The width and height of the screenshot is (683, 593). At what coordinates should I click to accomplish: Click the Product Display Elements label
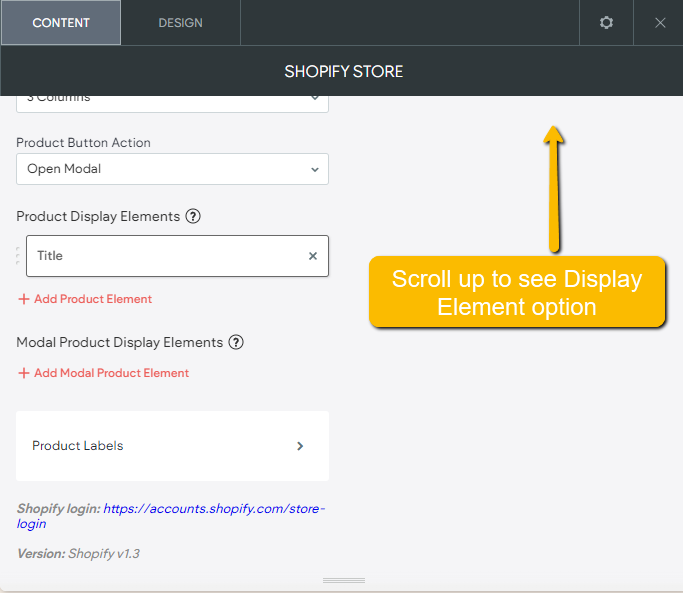pyautogui.click(x=98, y=217)
